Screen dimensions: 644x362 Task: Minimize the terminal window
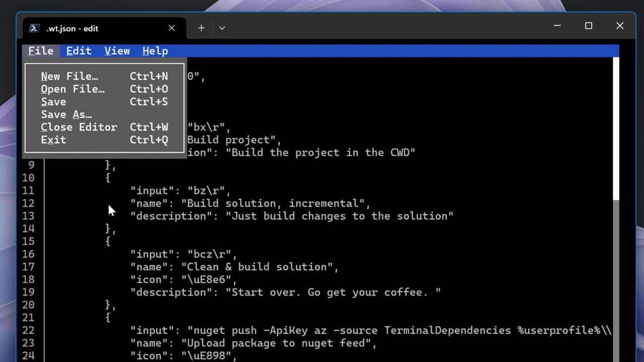point(557,26)
